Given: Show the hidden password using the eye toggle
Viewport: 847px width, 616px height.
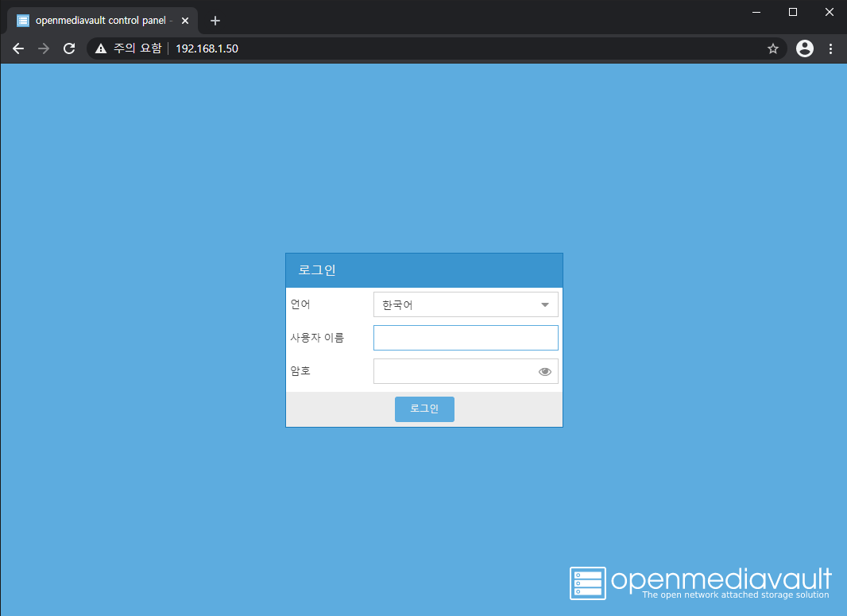Looking at the screenshot, I should coord(544,371).
